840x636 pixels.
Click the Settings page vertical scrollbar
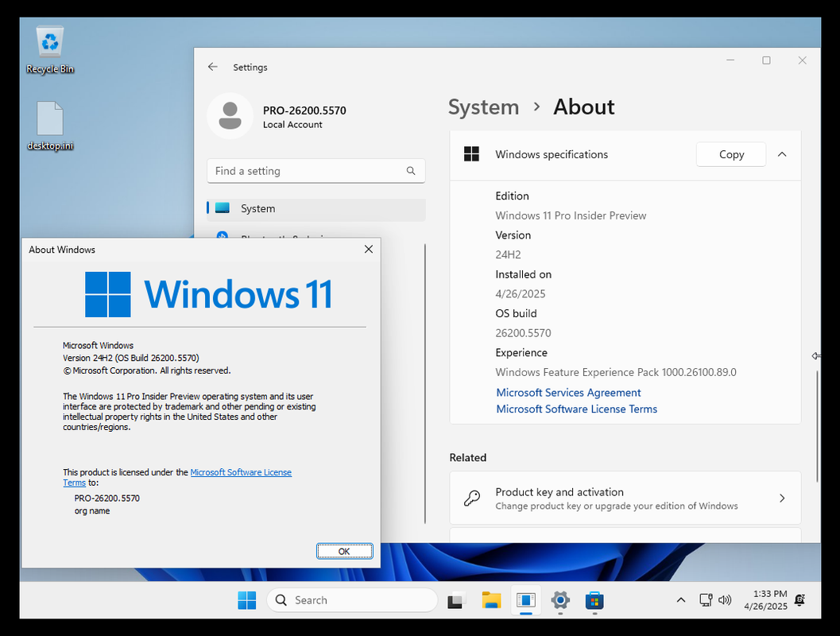[x=817, y=426]
